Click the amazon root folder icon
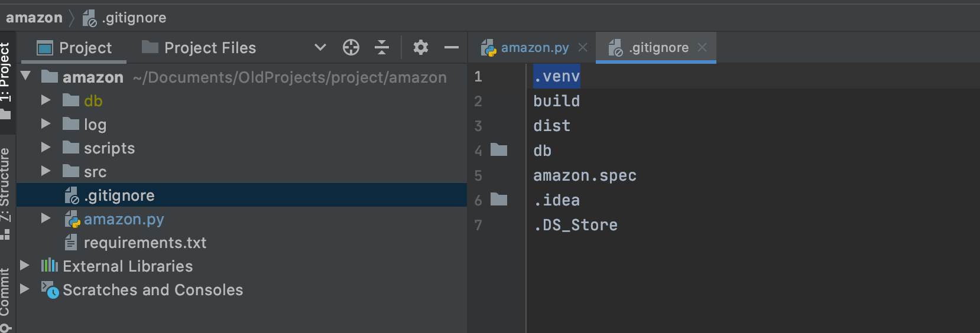980x333 pixels. (50, 77)
